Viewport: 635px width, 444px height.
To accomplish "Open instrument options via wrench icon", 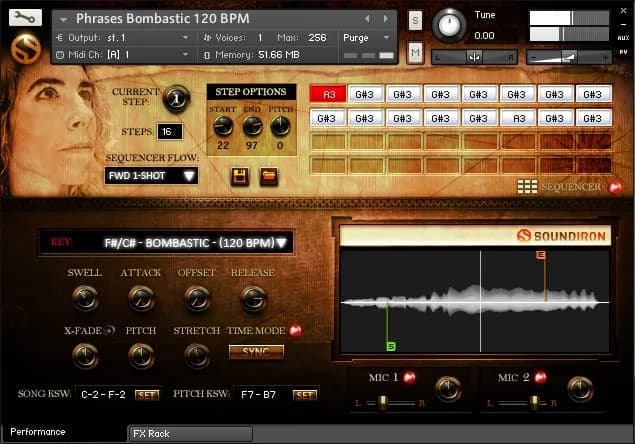I will [25, 18].
